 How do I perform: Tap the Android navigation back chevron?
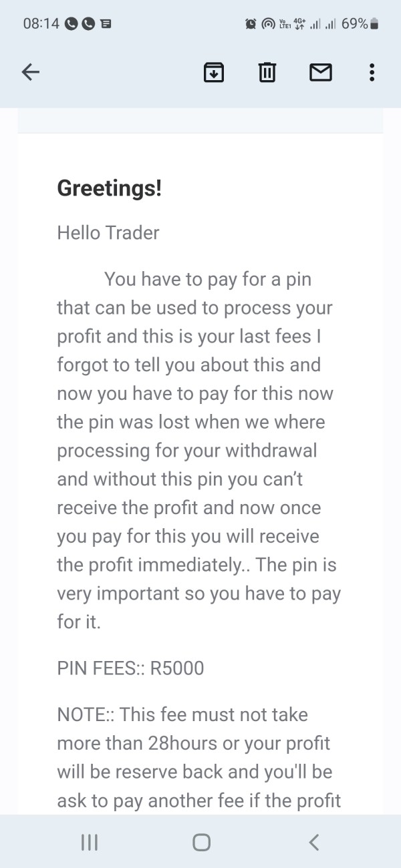click(314, 843)
